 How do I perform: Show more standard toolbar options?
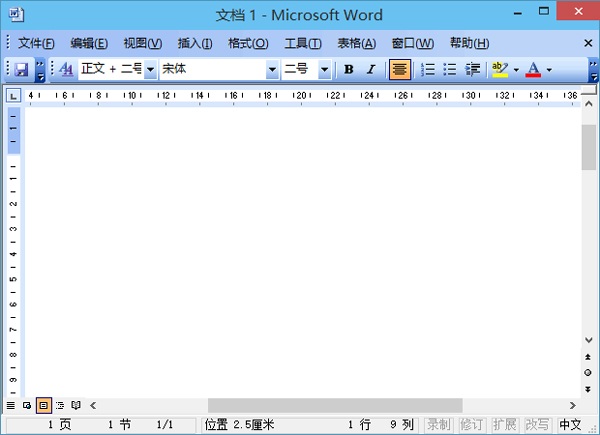click(x=40, y=70)
